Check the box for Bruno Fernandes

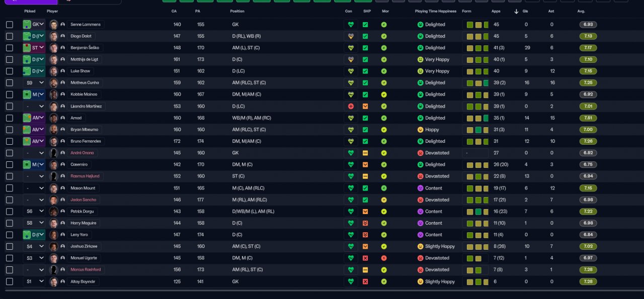pyautogui.click(x=10, y=141)
